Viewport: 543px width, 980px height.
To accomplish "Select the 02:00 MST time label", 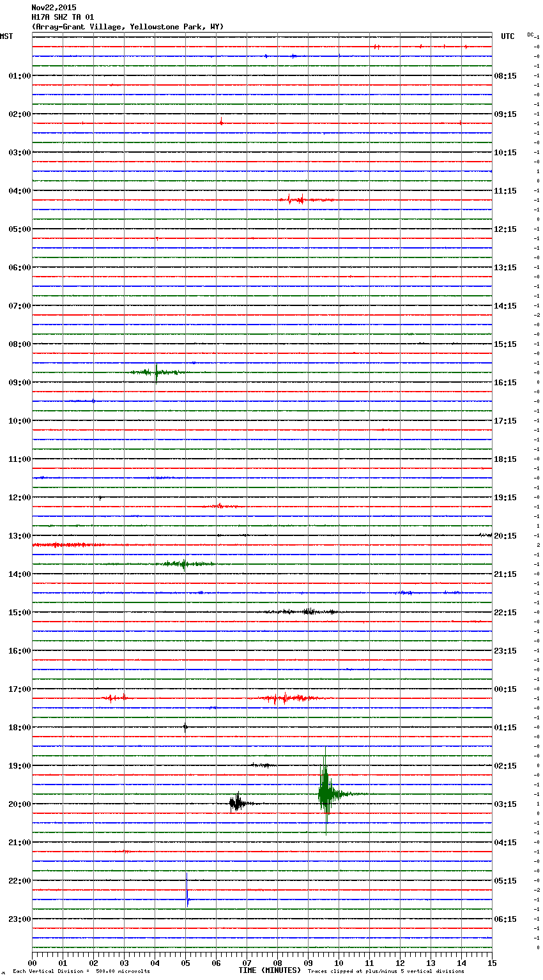I will 19,114.
